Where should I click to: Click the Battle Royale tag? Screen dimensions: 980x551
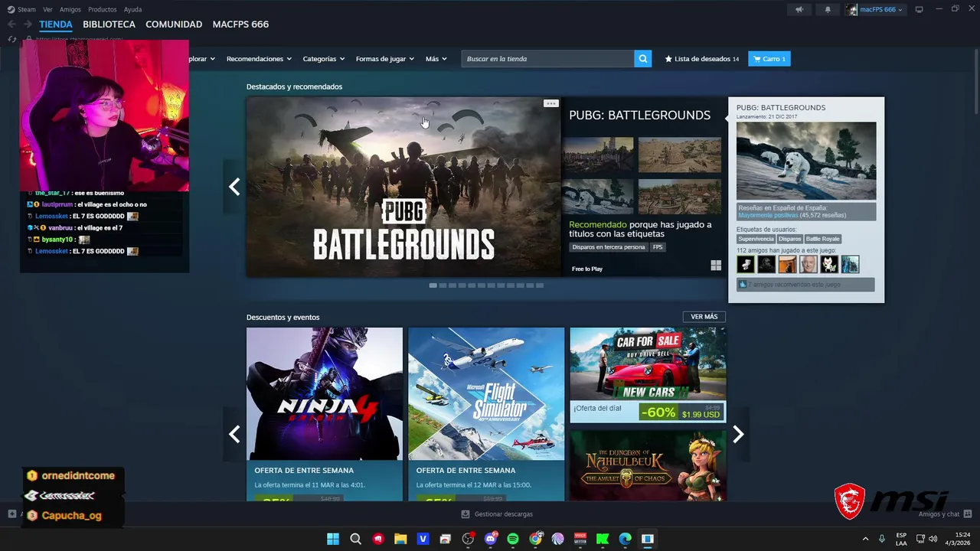823,239
